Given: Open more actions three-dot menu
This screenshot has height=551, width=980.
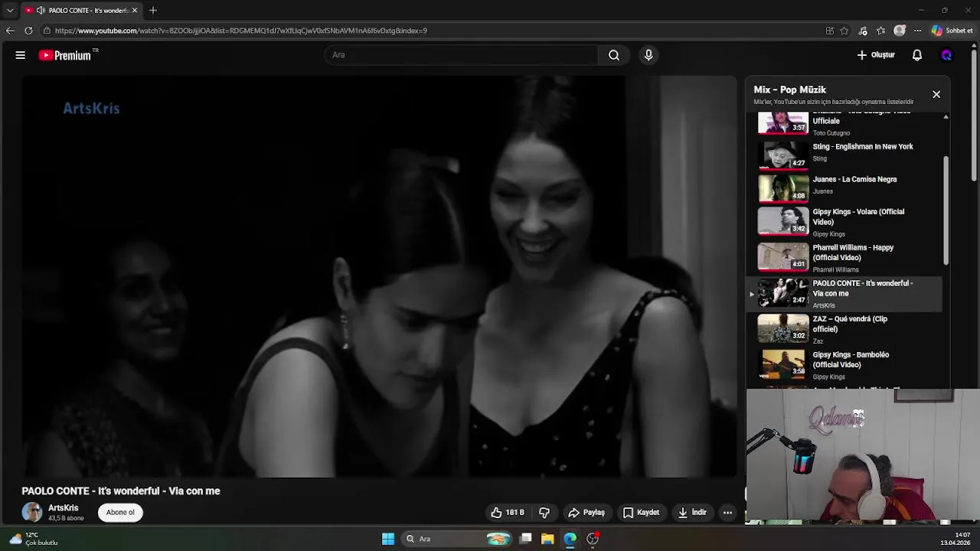Looking at the screenshot, I should 728,513.
